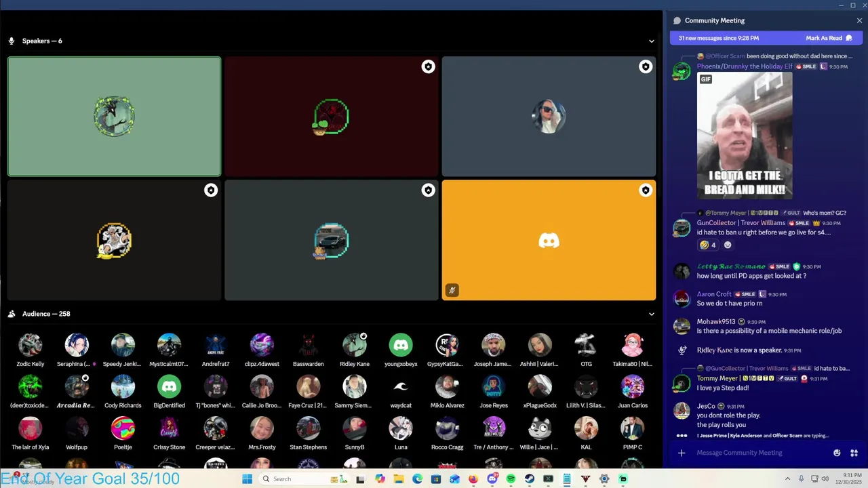Click the Community Meeting chat bubble icon
This screenshot has height=488, width=868.
click(x=677, y=20)
